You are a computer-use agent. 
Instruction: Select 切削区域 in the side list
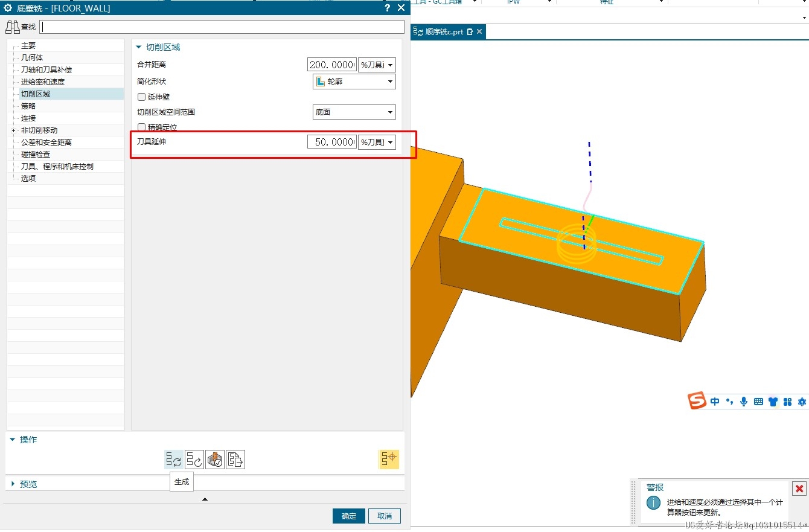36,94
